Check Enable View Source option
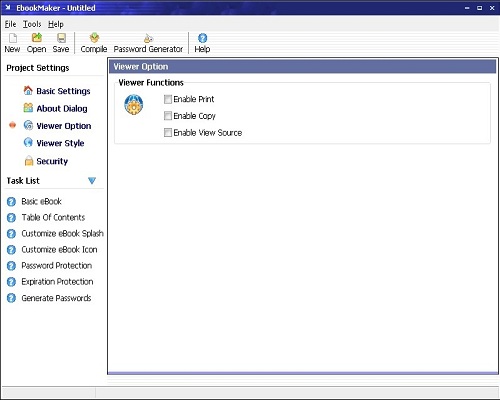The width and height of the screenshot is (500, 400). [168, 133]
